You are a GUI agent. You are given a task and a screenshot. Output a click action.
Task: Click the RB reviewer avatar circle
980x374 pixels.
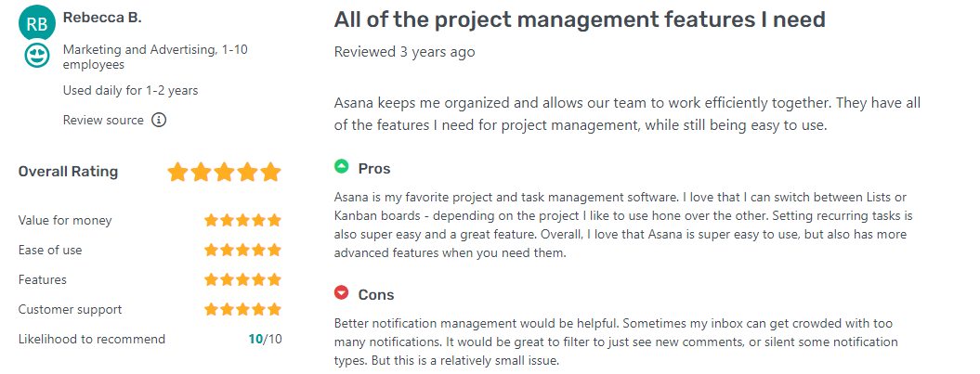(x=37, y=24)
